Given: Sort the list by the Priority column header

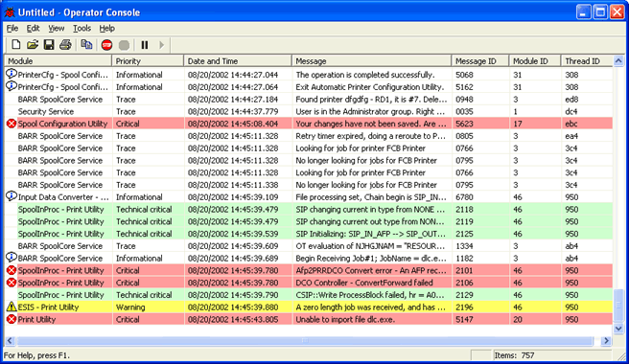Looking at the screenshot, I should click(x=148, y=61).
